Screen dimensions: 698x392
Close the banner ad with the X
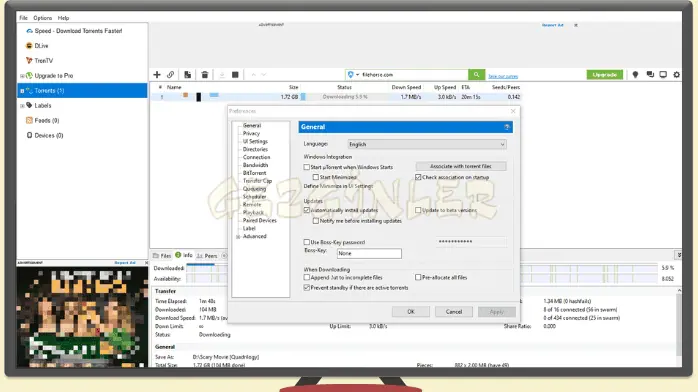[x=576, y=25]
